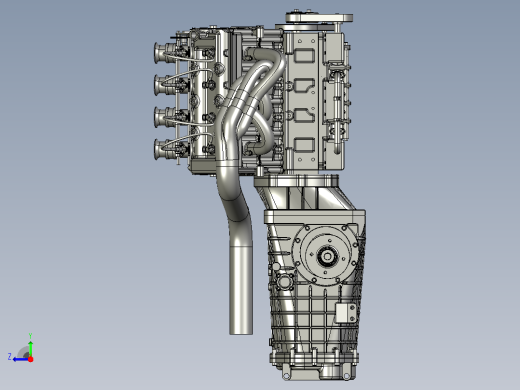This screenshot has width=520, height=390.
Task: Select the circular output flange on the gearbox
Action: point(327,256)
